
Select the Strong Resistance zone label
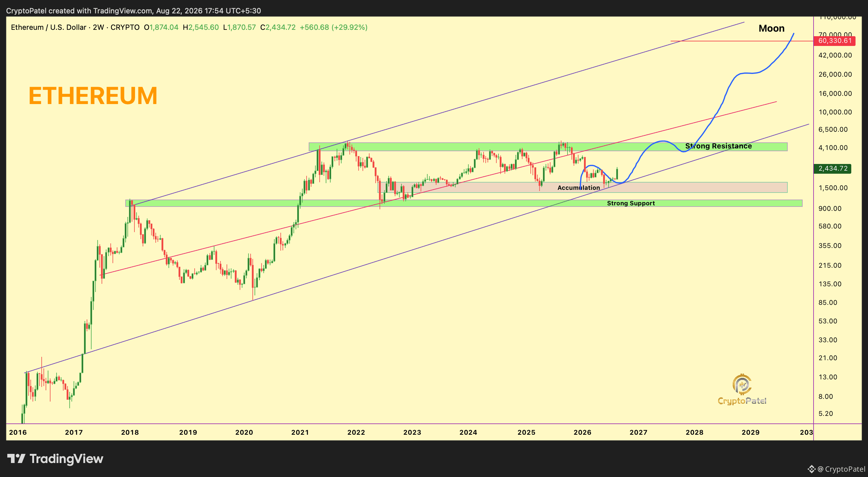[718, 146]
